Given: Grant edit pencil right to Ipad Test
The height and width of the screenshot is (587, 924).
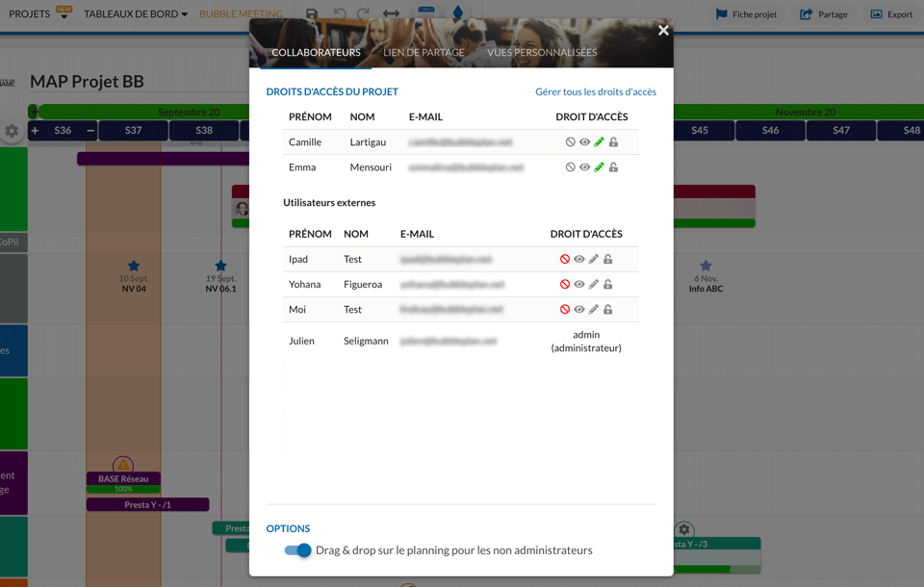Looking at the screenshot, I should (594, 259).
